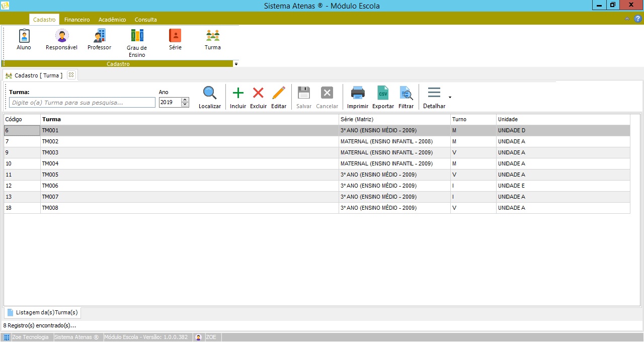
Task: Click the Salvar floppy disk icon
Action: pyautogui.click(x=304, y=93)
